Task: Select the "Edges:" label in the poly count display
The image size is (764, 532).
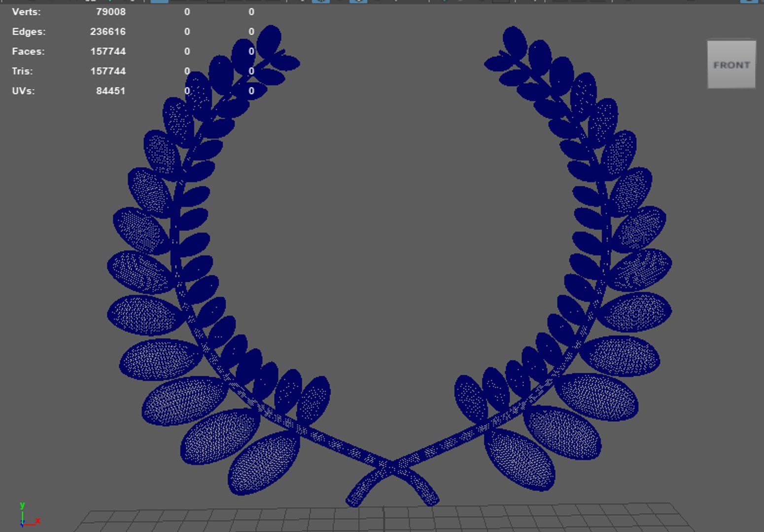Action: coord(29,32)
